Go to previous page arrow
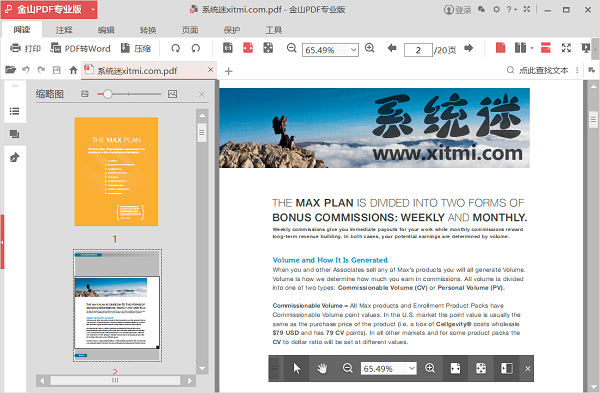 [x=392, y=48]
